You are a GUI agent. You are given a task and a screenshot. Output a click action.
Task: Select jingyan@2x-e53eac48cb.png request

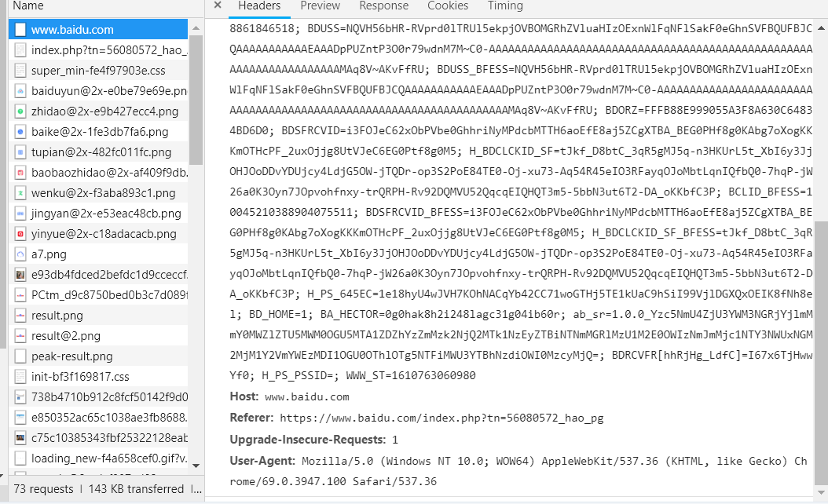98,214
